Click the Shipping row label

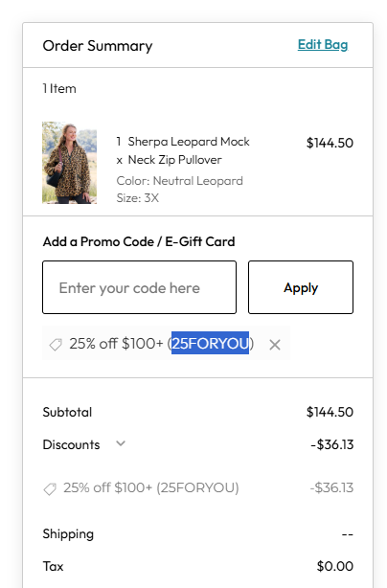click(68, 534)
